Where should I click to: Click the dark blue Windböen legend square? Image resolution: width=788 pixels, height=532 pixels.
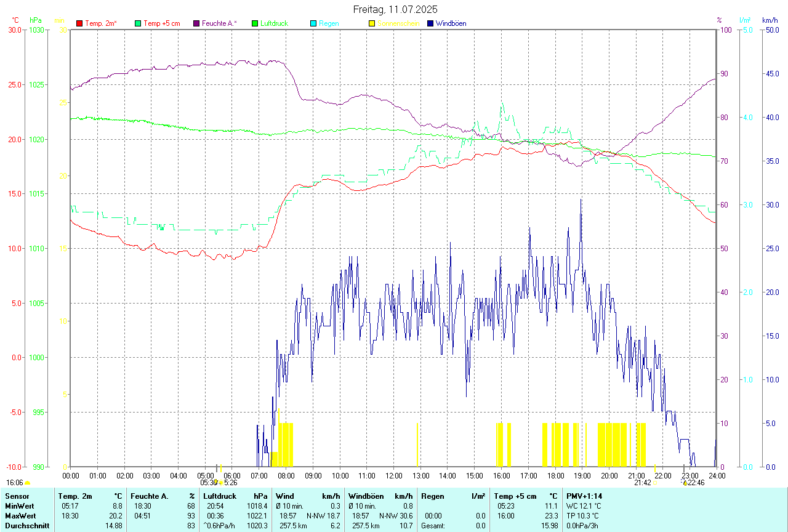430,23
